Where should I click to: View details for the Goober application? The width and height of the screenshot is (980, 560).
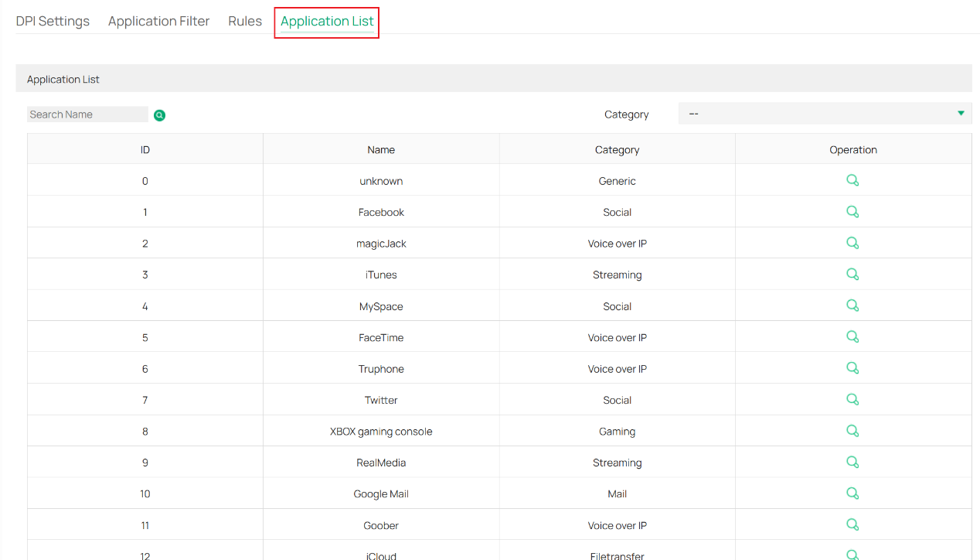pyautogui.click(x=852, y=524)
